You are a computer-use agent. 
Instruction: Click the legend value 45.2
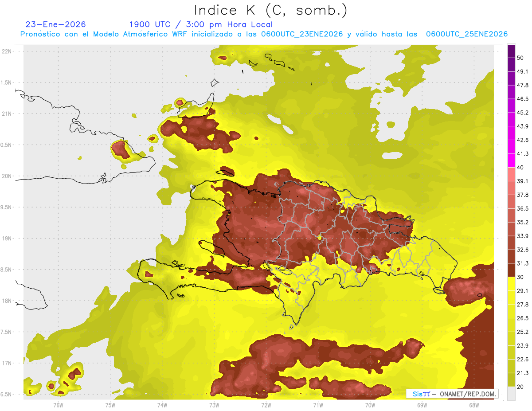point(523,113)
